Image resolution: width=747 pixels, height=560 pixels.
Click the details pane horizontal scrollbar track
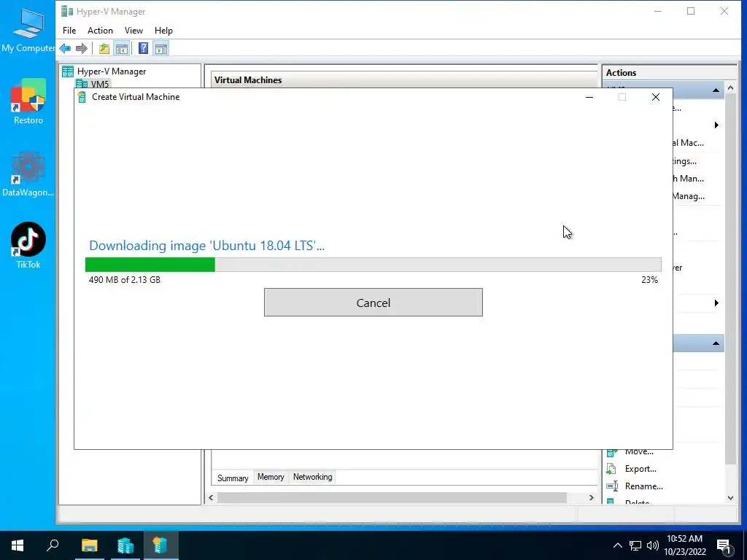tap(392, 497)
